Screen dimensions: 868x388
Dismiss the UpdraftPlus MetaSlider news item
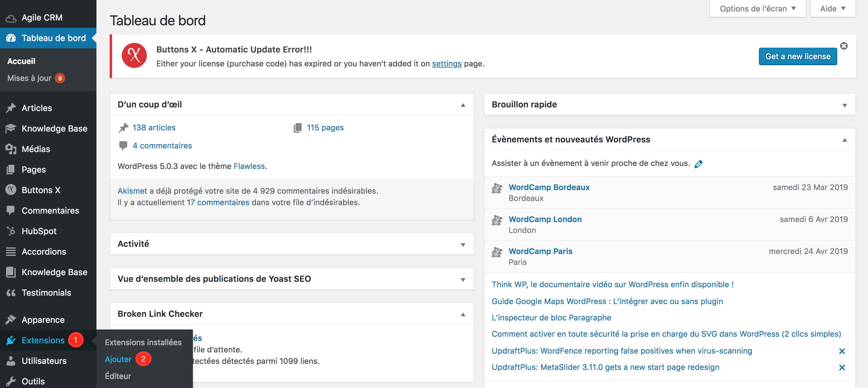tap(842, 367)
